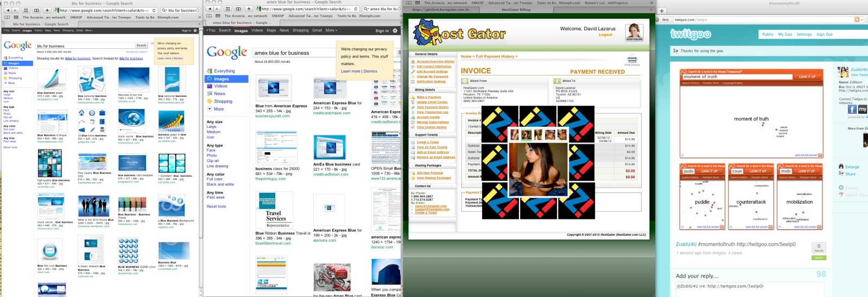This screenshot has width=868, height=297.
Task: Add bookmark with plus button in amex blue window
Action: (249, 9)
